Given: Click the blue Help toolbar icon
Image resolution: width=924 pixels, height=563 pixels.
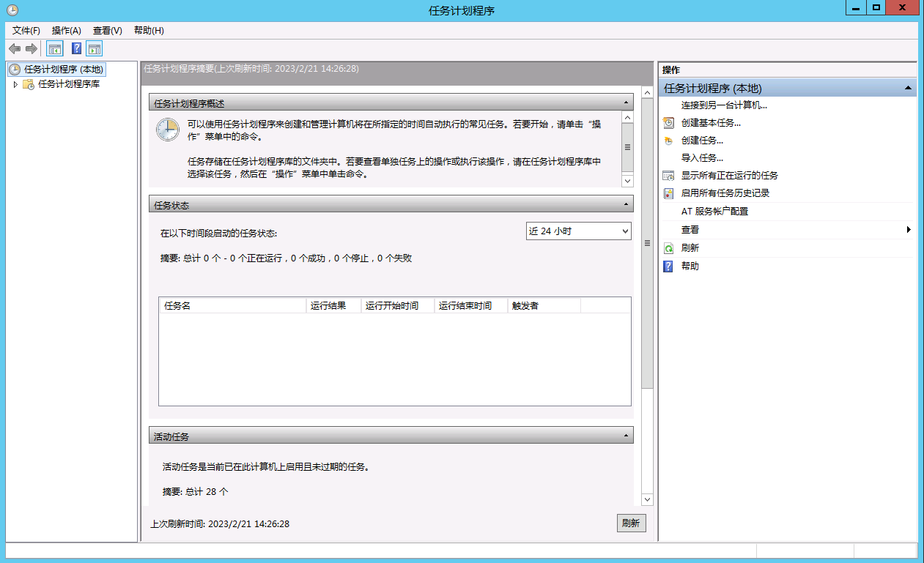Looking at the screenshot, I should (x=76, y=49).
